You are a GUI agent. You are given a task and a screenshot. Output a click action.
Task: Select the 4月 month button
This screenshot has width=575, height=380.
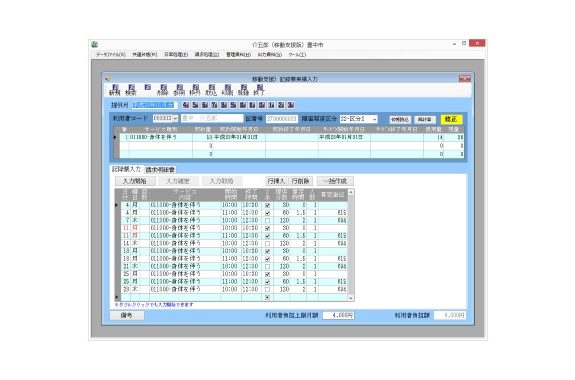click(186, 105)
